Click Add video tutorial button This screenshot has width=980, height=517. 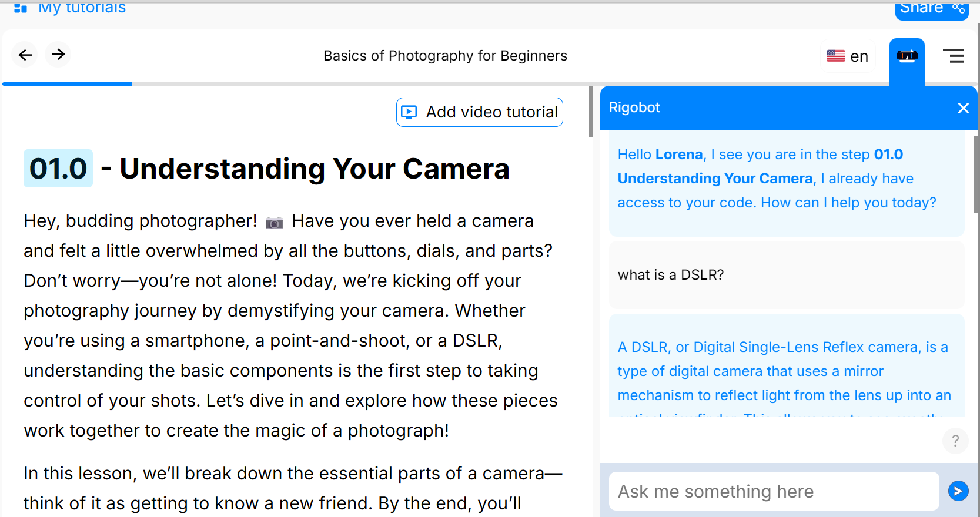pos(480,112)
